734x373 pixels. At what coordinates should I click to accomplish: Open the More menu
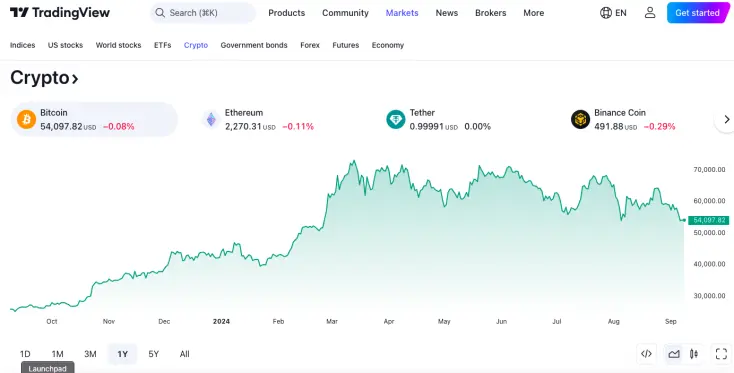(534, 13)
